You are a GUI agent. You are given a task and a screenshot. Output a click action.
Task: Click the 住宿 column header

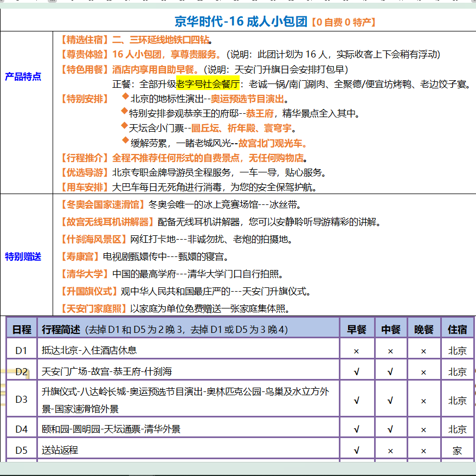pyautogui.click(x=457, y=329)
